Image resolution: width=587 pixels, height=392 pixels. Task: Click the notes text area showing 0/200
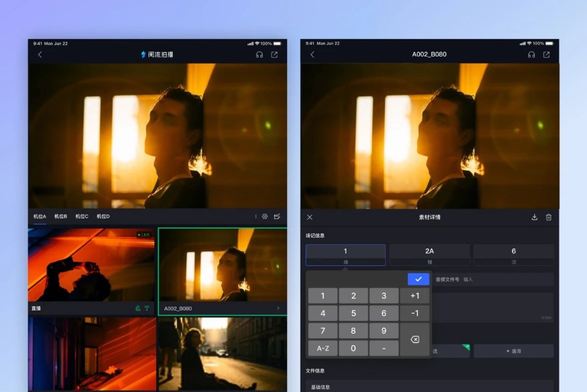click(x=493, y=308)
